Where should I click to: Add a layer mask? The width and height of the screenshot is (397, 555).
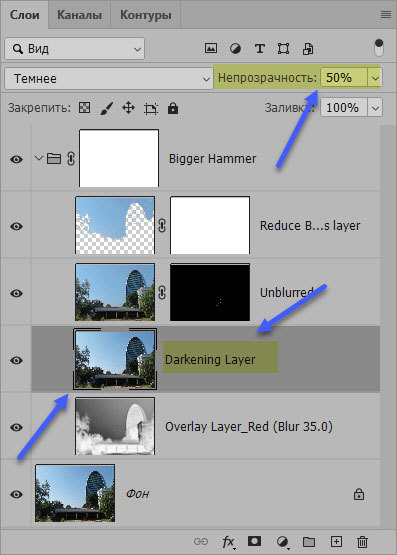coord(254,541)
